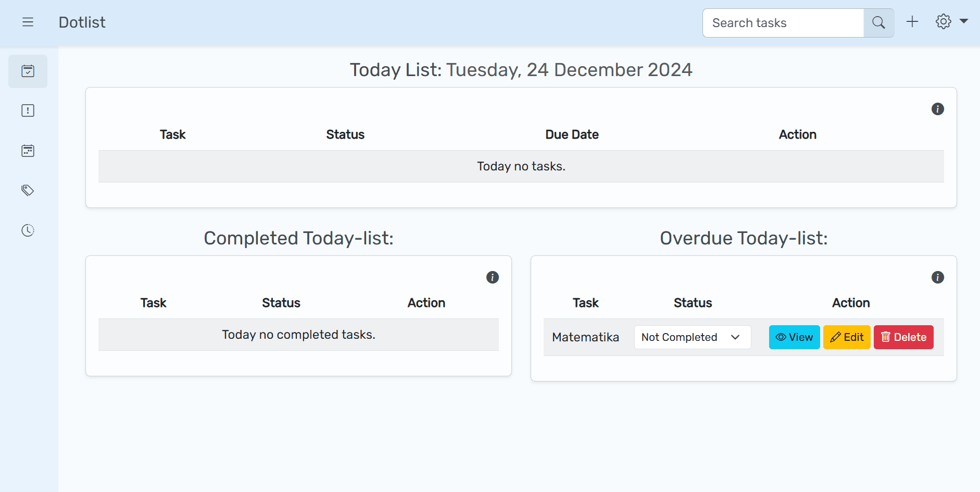This screenshot has width=980, height=492.
Task: Click info icon in Completed Today-list card
Action: pyautogui.click(x=492, y=277)
